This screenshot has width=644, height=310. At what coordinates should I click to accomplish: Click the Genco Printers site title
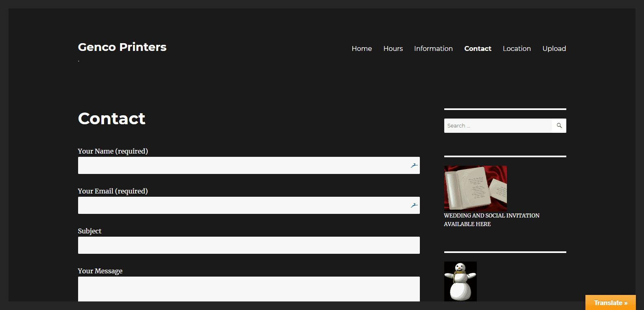122,47
